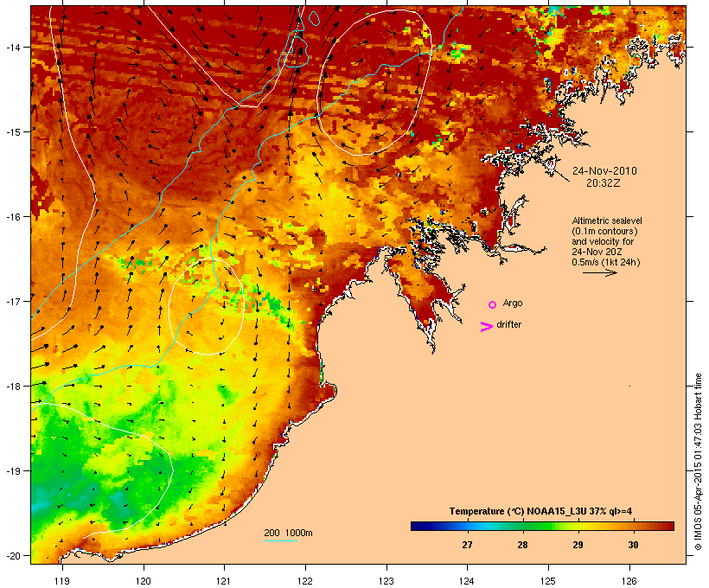Click the drifter legend label
The height and width of the screenshot is (588, 709).
coord(508,324)
